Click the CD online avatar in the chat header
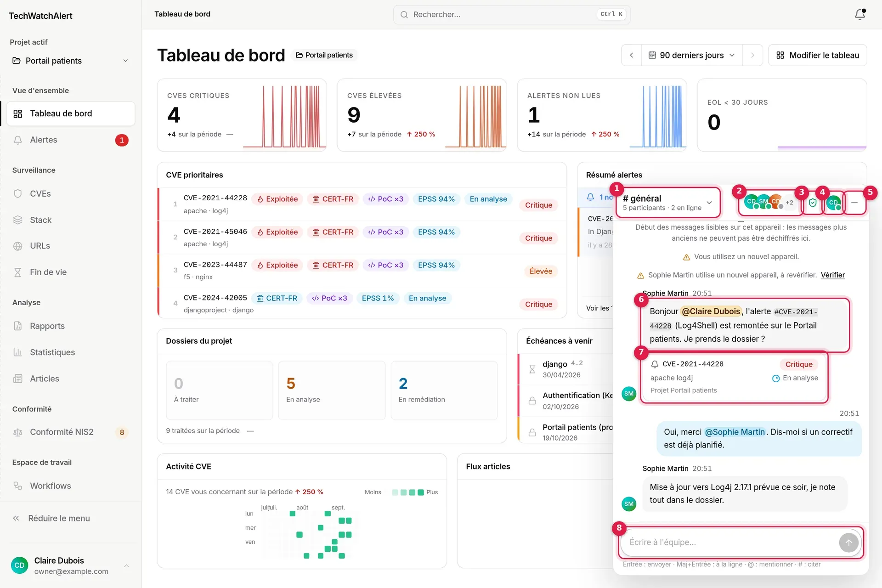Screen dimensions: 882x588 (834, 203)
